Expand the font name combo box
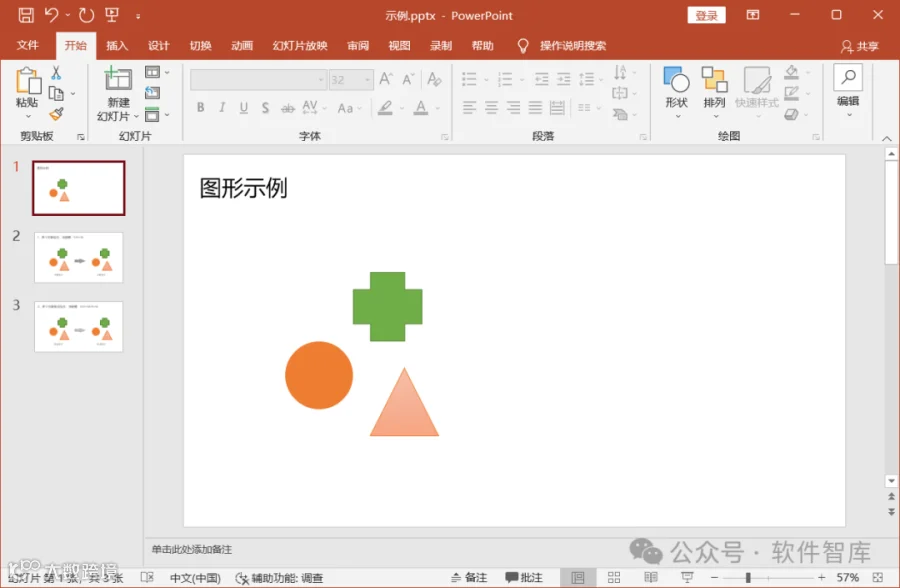The image size is (900, 588). point(258,80)
